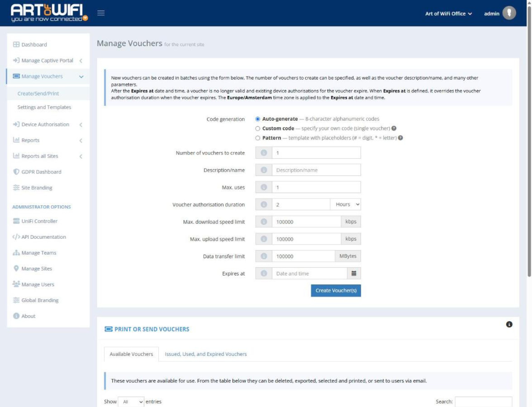Select Auto-generate code radio button
The image size is (532, 407).
[x=258, y=119]
